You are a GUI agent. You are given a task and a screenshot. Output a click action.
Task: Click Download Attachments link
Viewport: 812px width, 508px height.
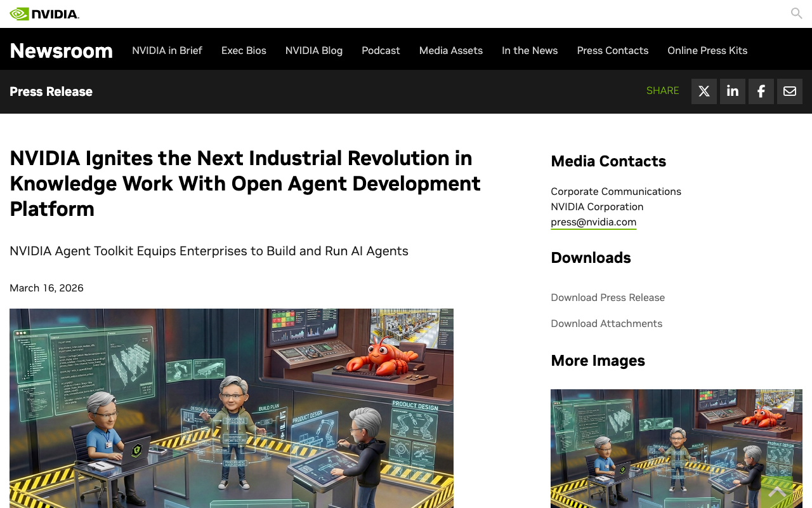pos(606,323)
